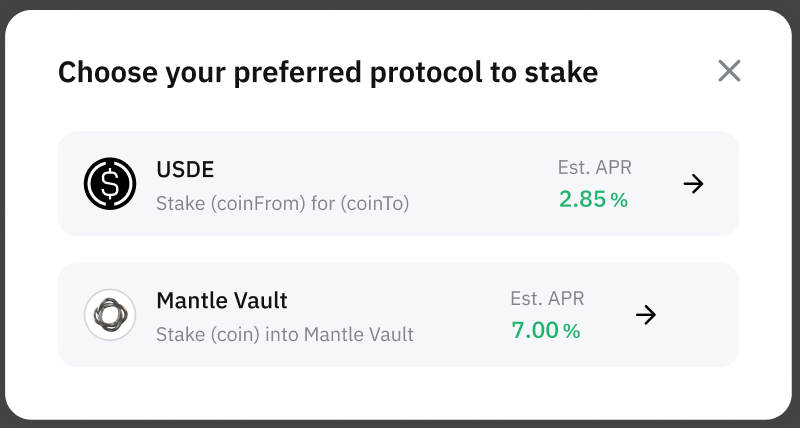Choose the USDE staking option card

point(398,184)
